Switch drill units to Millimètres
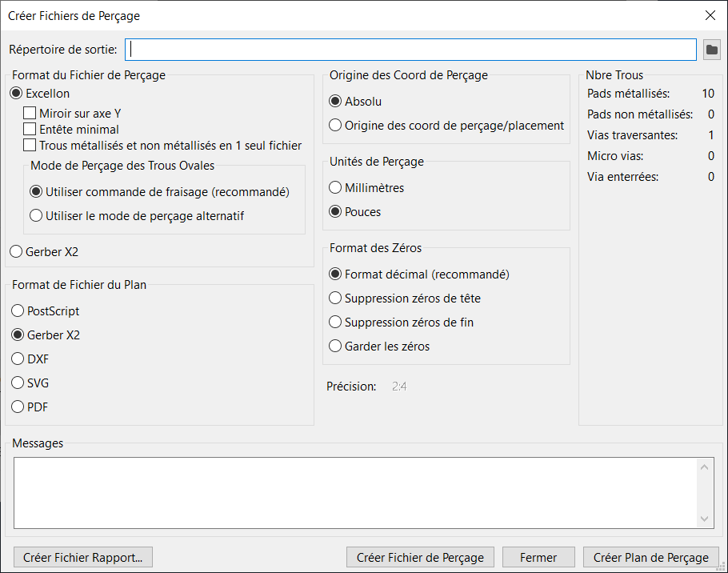Image resolution: width=728 pixels, height=573 pixels. click(x=336, y=188)
